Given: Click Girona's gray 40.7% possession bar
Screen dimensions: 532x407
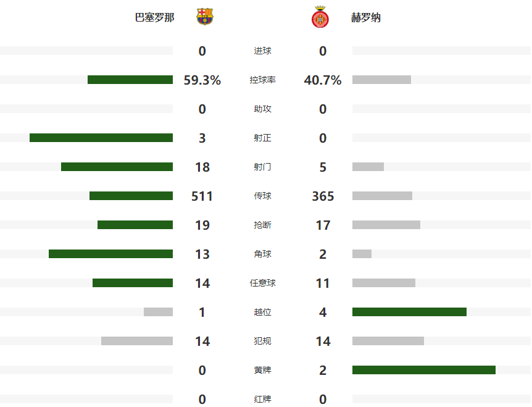Looking at the screenshot, I should pos(381,80).
